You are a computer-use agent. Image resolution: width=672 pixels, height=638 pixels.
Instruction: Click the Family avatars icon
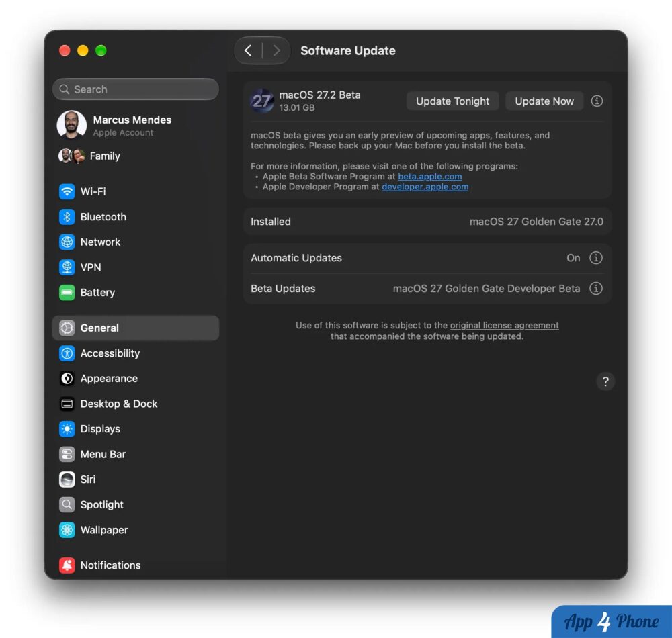[72, 156]
